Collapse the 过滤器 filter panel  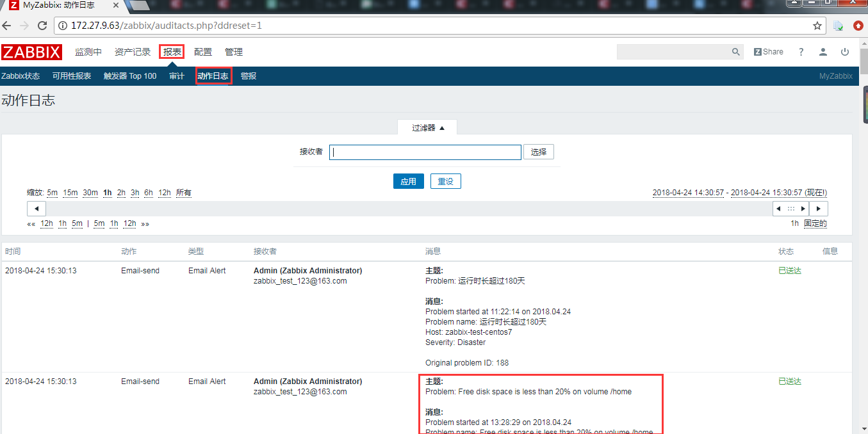click(x=427, y=127)
